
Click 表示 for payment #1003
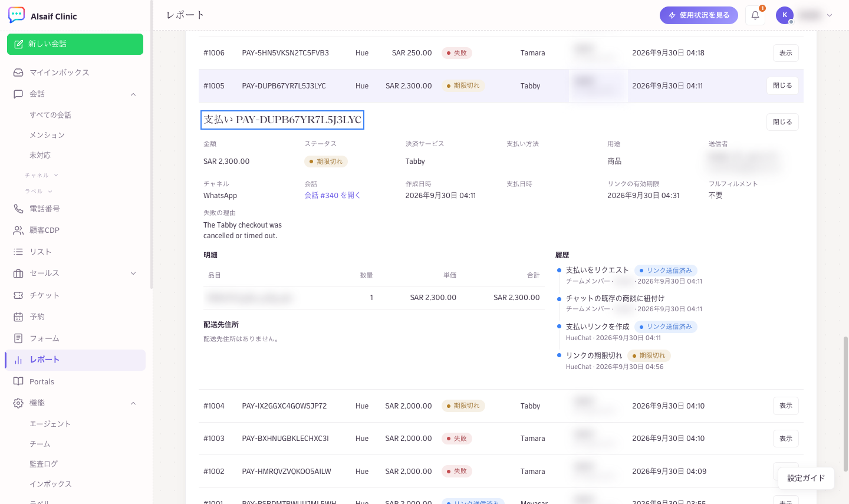click(786, 439)
